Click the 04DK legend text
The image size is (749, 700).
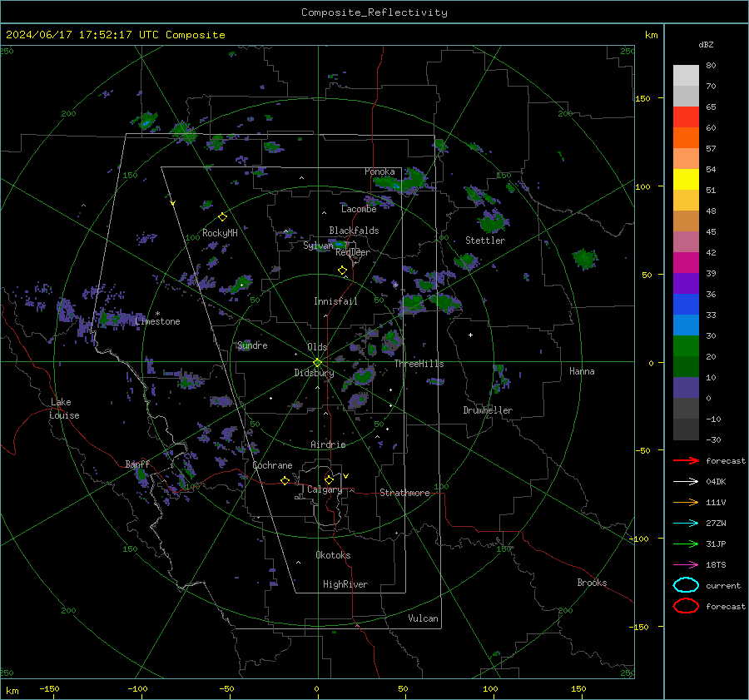(x=716, y=482)
